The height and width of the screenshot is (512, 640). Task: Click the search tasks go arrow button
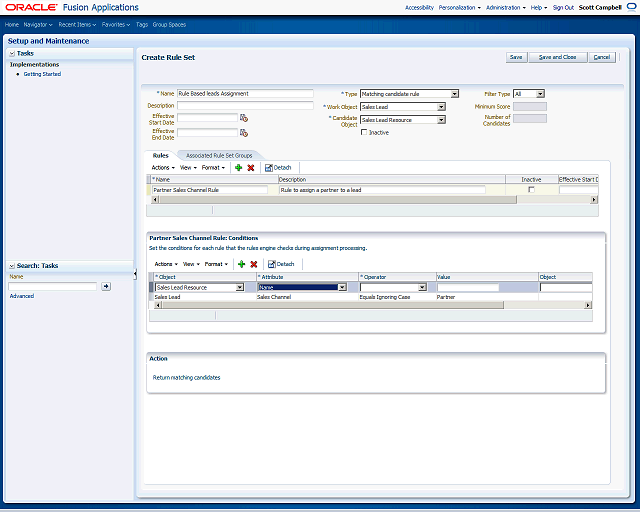(x=106, y=286)
